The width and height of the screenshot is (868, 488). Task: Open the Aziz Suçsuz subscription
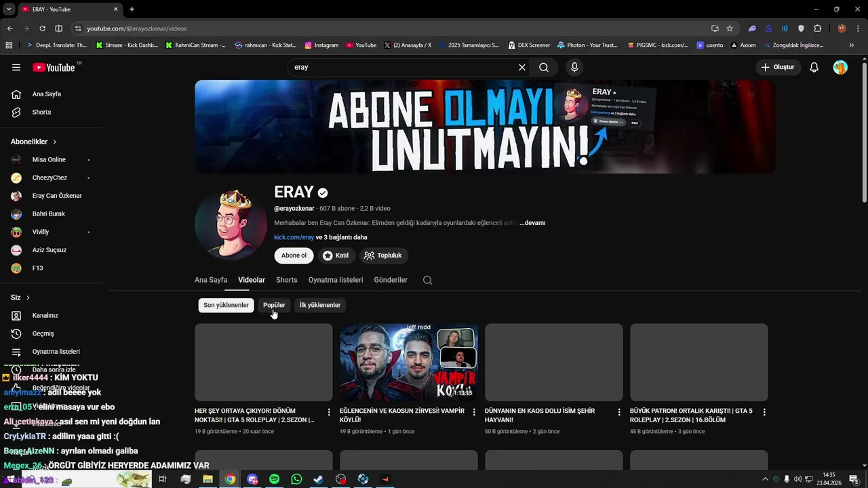53,250
